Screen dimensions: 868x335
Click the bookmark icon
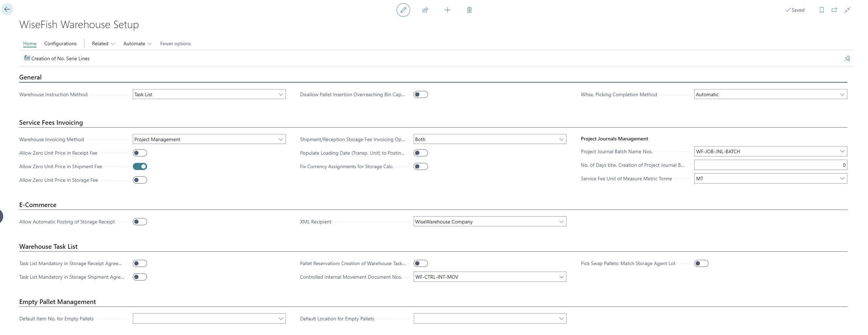pyautogui.click(x=821, y=10)
